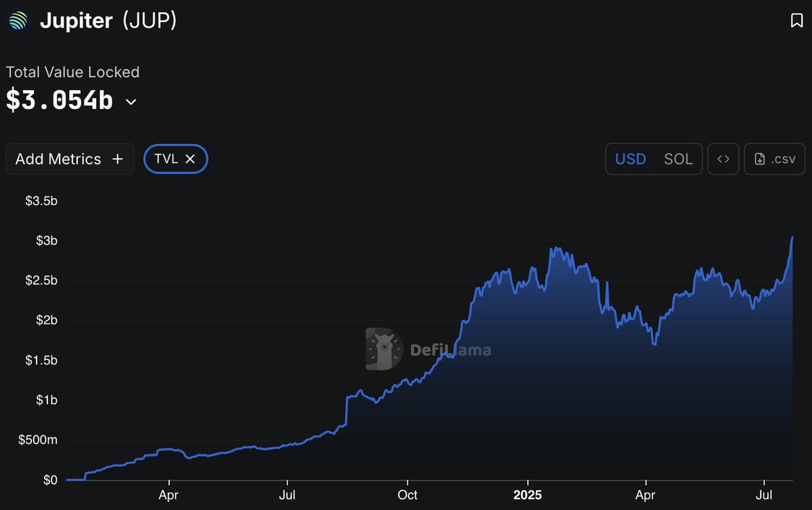This screenshot has width=812, height=510.
Task: Click the Jul label right of 2025
Action: click(x=765, y=495)
